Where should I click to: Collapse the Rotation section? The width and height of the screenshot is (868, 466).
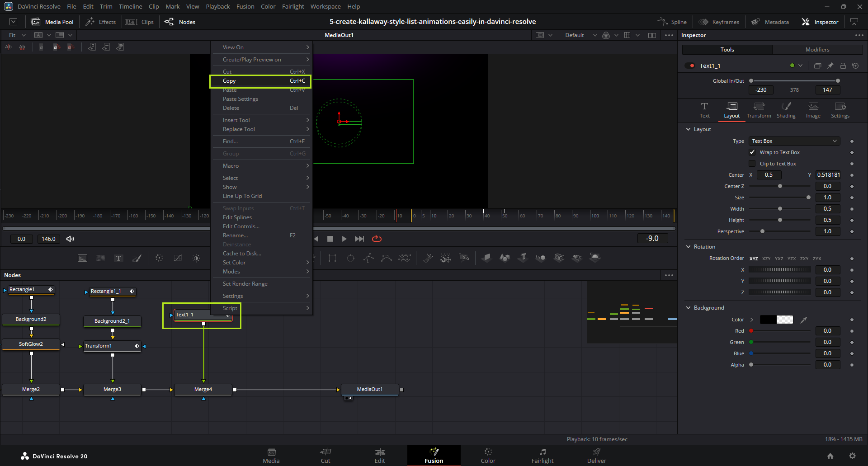(689, 247)
